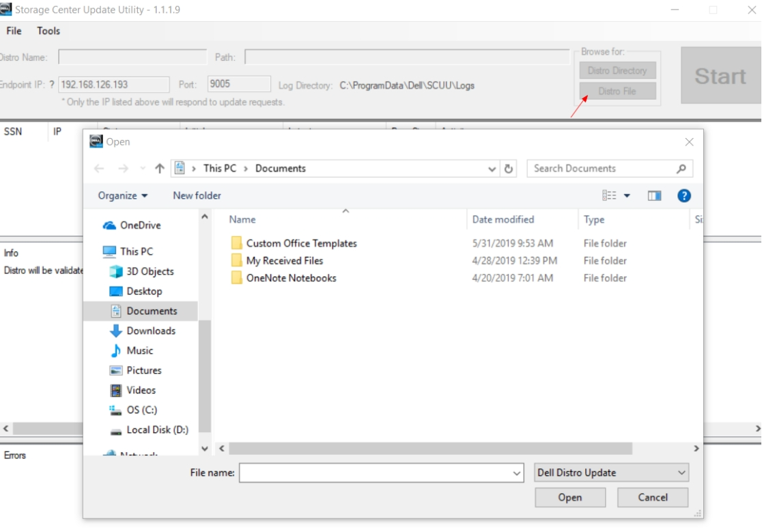Click New folder button
The height and width of the screenshot is (532, 762).
(197, 196)
